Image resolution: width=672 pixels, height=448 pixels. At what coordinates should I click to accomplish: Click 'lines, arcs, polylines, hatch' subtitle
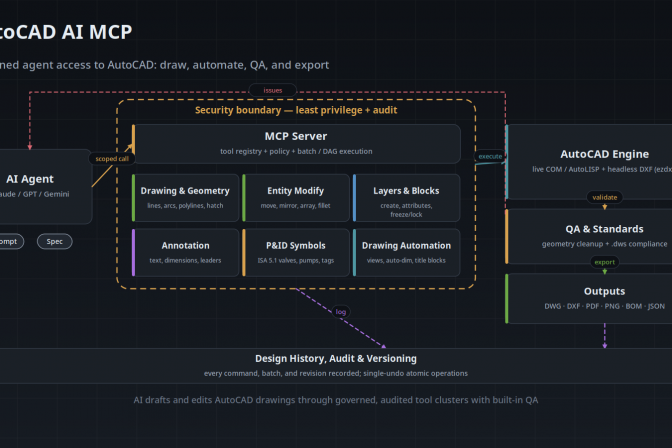pyautogui.click(x=185, y=206)
